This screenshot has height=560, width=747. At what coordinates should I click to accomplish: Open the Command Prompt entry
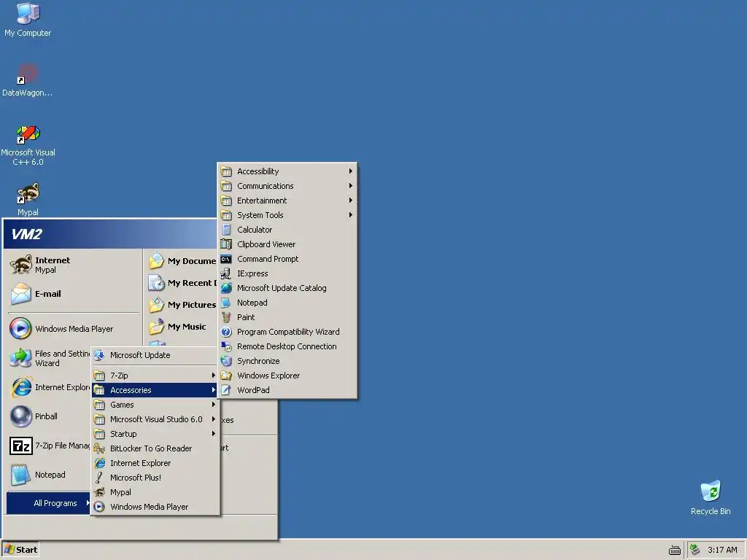[x=287, y=259]
